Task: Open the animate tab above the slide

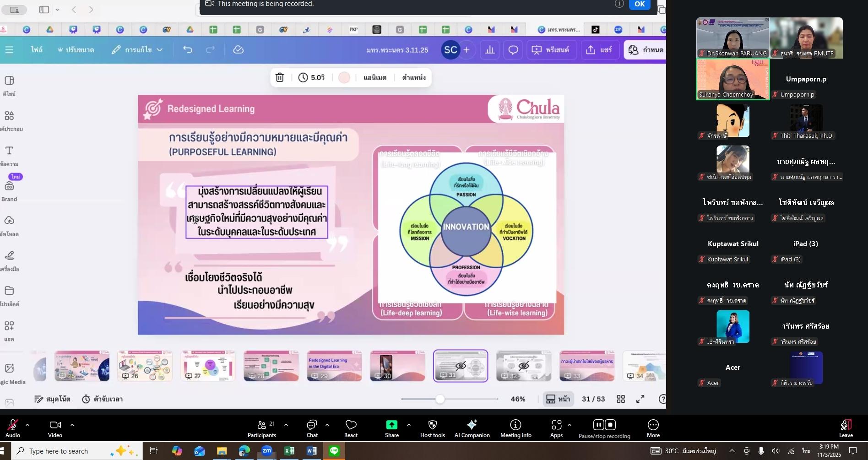Action: 375,78
